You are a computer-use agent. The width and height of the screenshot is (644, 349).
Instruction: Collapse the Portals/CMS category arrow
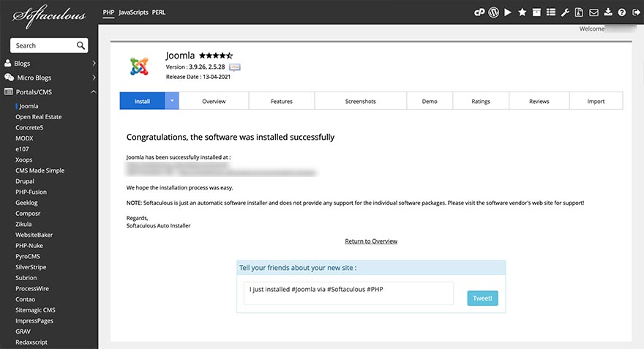pyautogui.click(x=94, y=92)
